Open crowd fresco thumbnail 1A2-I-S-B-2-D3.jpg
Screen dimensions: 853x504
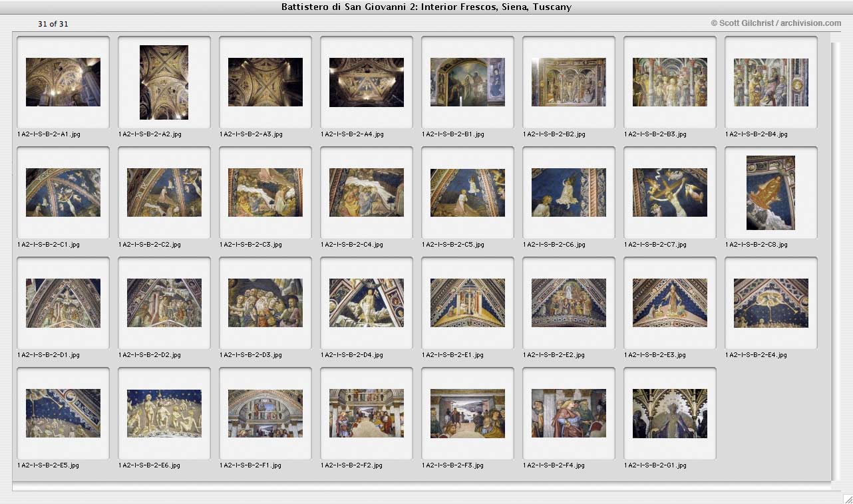point(265,303)
